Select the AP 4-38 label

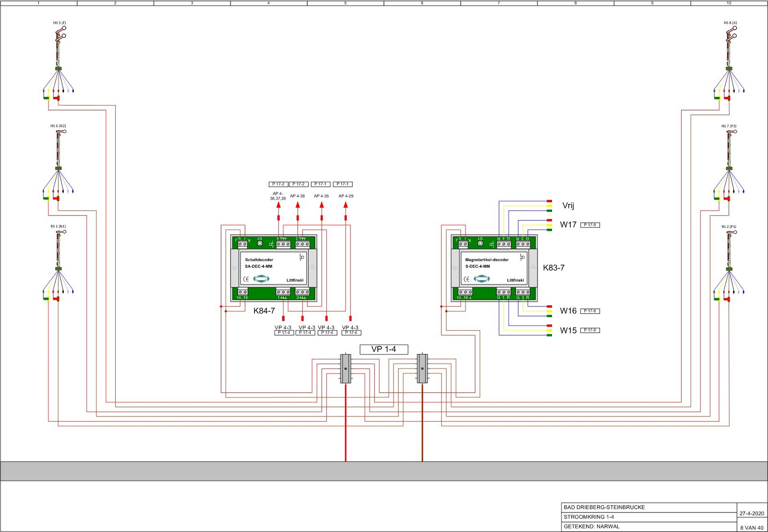pos(297,196)
